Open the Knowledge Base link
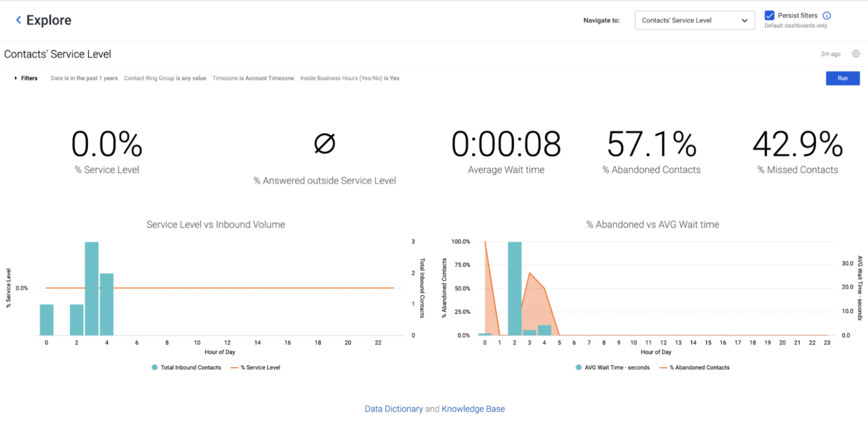The width and height of the screenshot is (868, 421). pyautogui.click(x=473, y=409)
